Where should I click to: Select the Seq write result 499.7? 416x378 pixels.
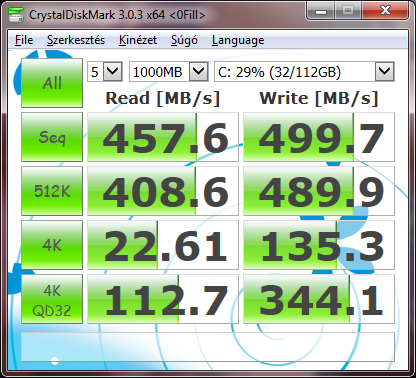point(319,137)
